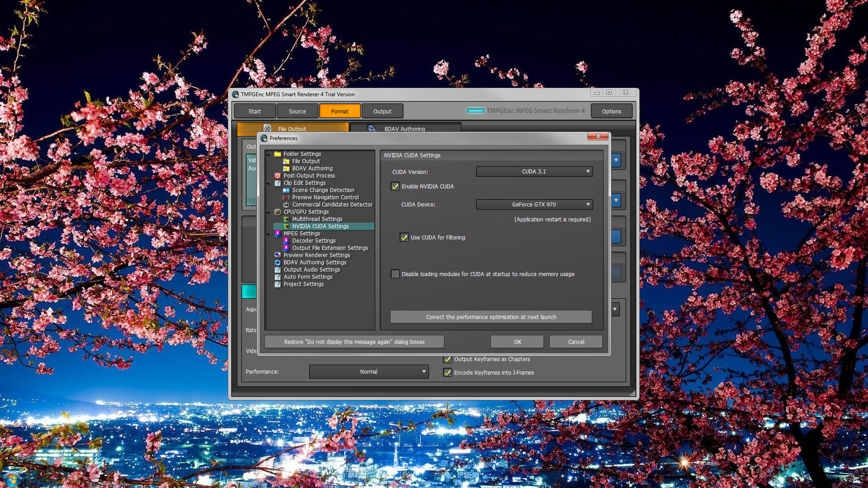The image size is (868, 488).
Task: Click the Clip Edit Settings notepad icon
Action: (x=278, y=183)
